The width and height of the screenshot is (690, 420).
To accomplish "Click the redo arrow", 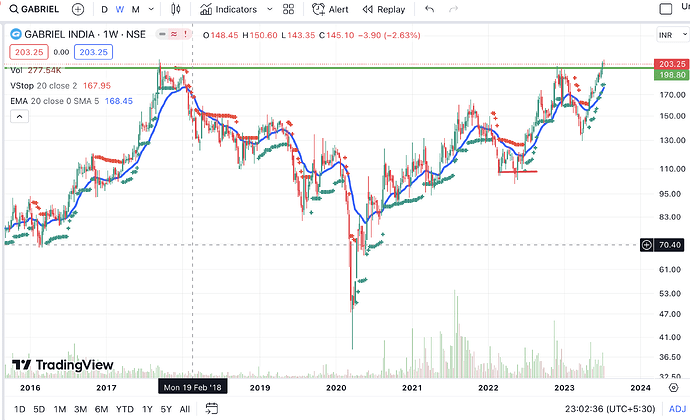I will pos(453,9).
